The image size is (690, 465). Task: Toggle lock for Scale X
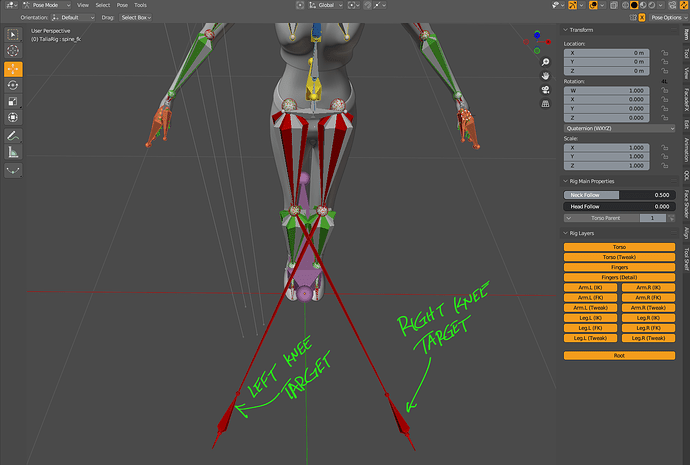pos(664,148)
